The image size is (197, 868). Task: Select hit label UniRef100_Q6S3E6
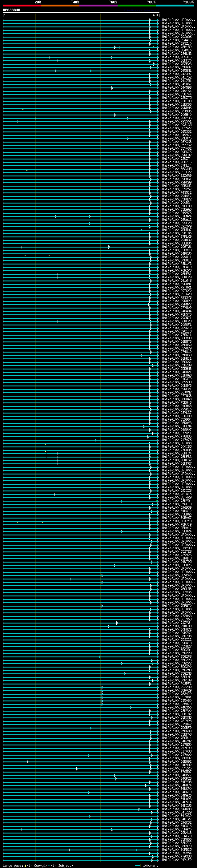[177, 57]
